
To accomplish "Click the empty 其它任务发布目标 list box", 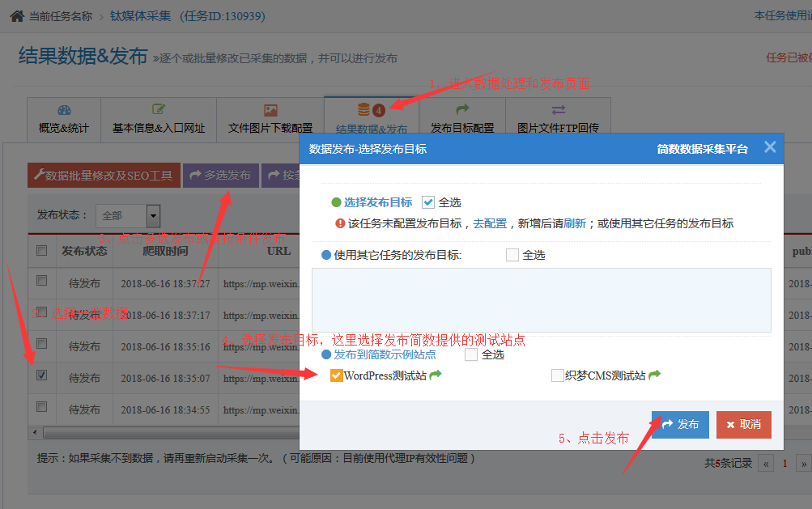I will (541, 300).
